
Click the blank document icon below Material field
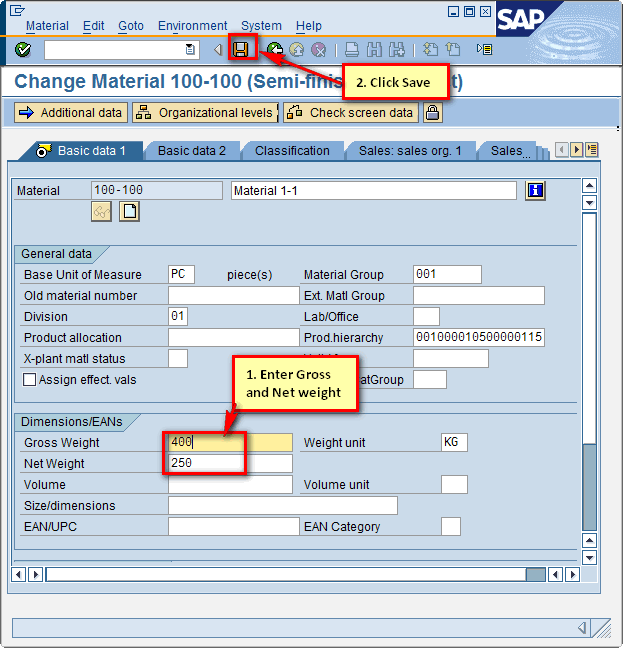pos(129,211)
